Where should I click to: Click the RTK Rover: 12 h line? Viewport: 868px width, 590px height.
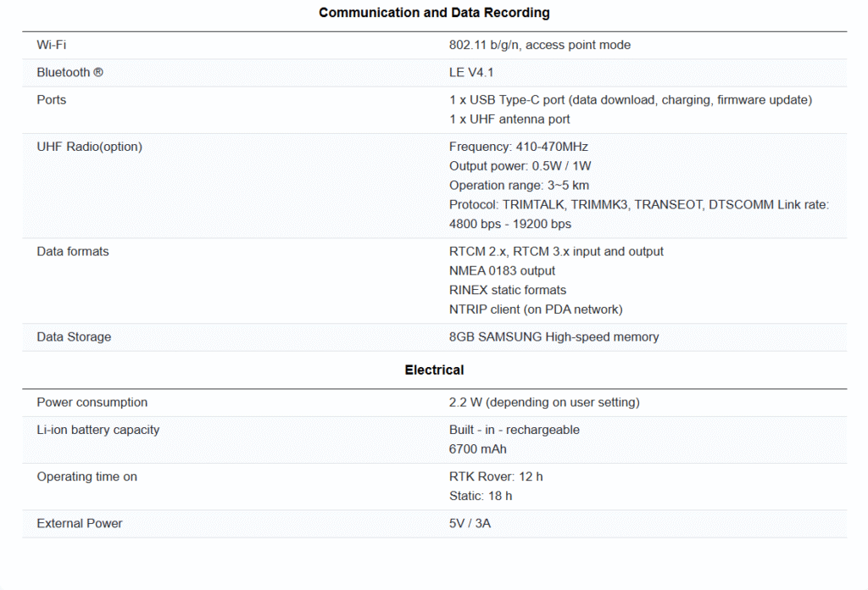[x=496, y=476]
